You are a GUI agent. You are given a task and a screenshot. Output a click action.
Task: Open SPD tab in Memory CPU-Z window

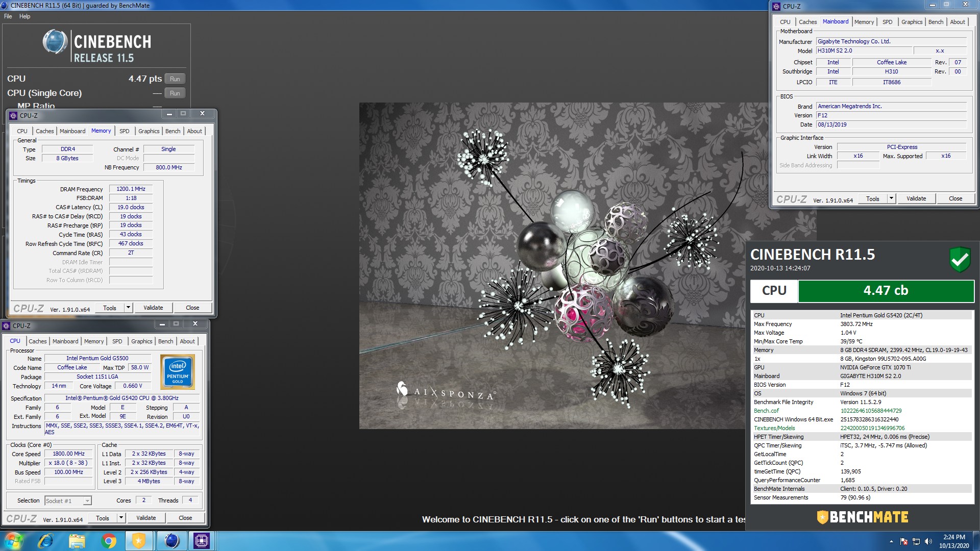click(x=125, y=131)
